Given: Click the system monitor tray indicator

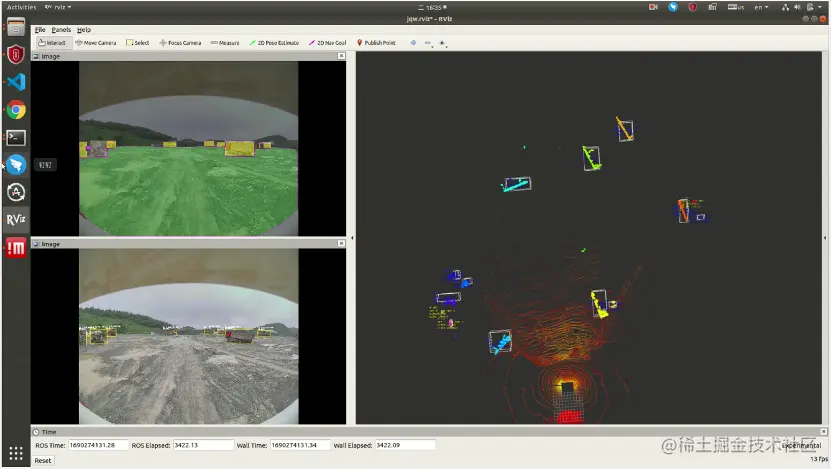Looking at the screenshot, I should [712, 7].
